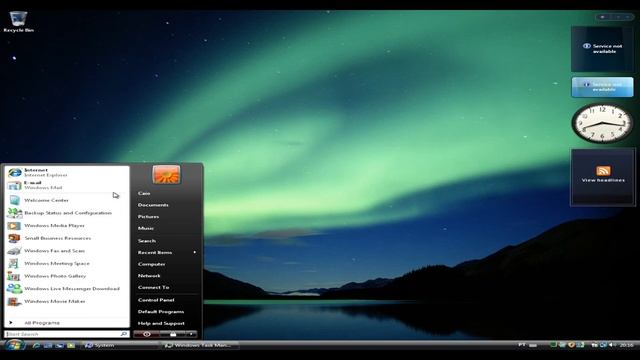Click the Start Search input box

coord(67,334)
